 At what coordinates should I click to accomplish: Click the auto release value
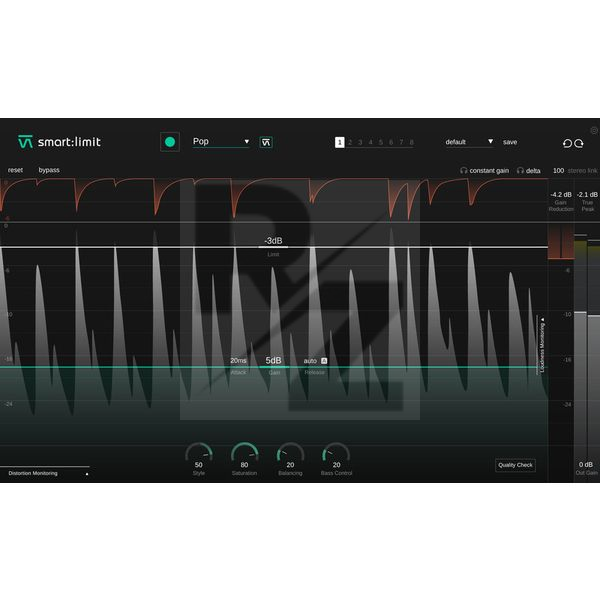coord(310,361)
